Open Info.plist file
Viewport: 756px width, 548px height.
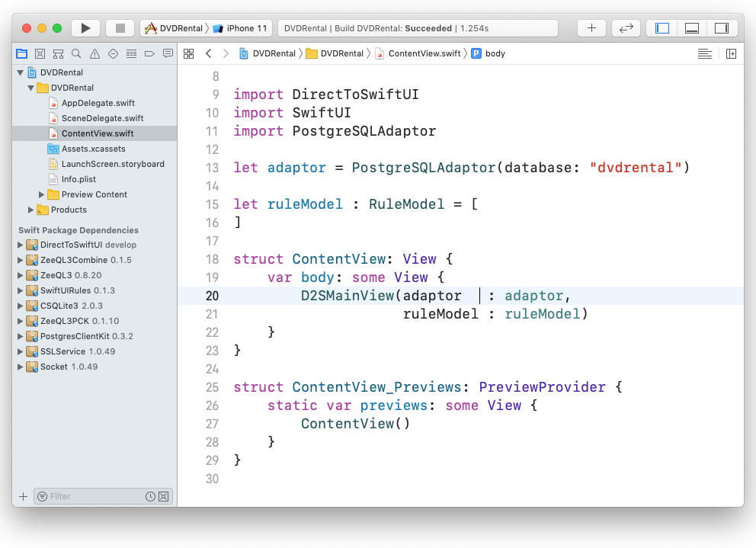click(94, 179)
